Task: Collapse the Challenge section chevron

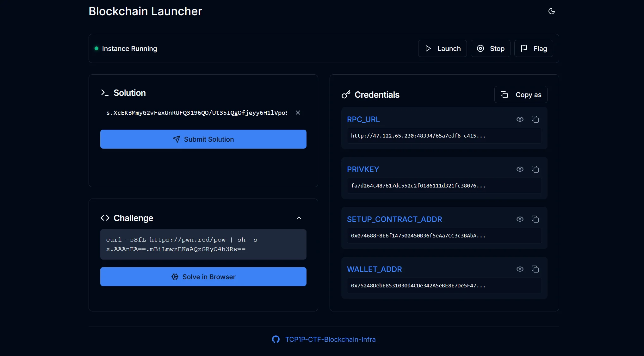Action: click(x=299, y=218)
